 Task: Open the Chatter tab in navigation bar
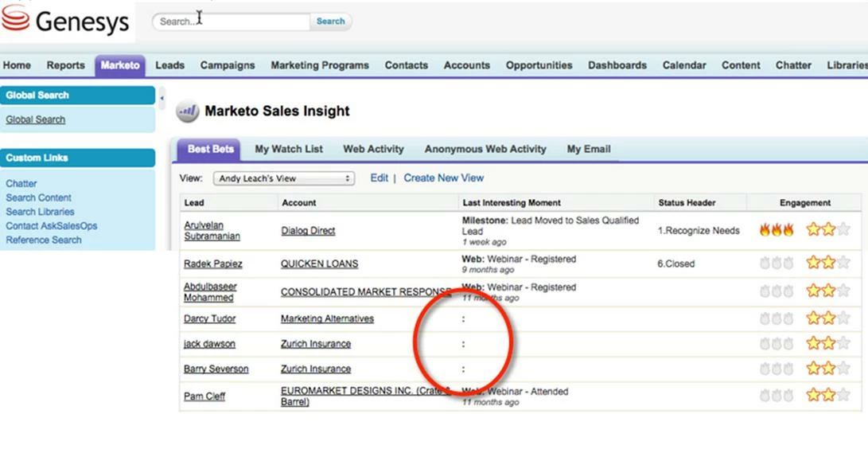[793, 65]
